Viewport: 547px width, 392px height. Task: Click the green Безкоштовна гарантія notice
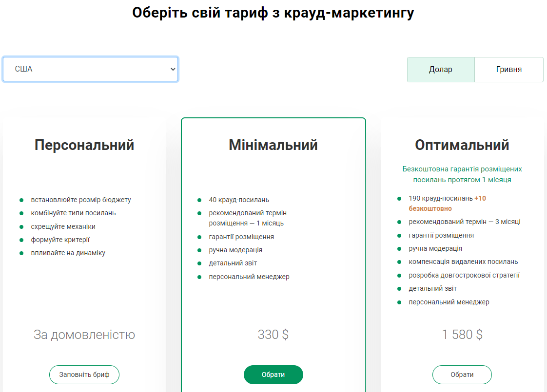click(x=462, y=174)
